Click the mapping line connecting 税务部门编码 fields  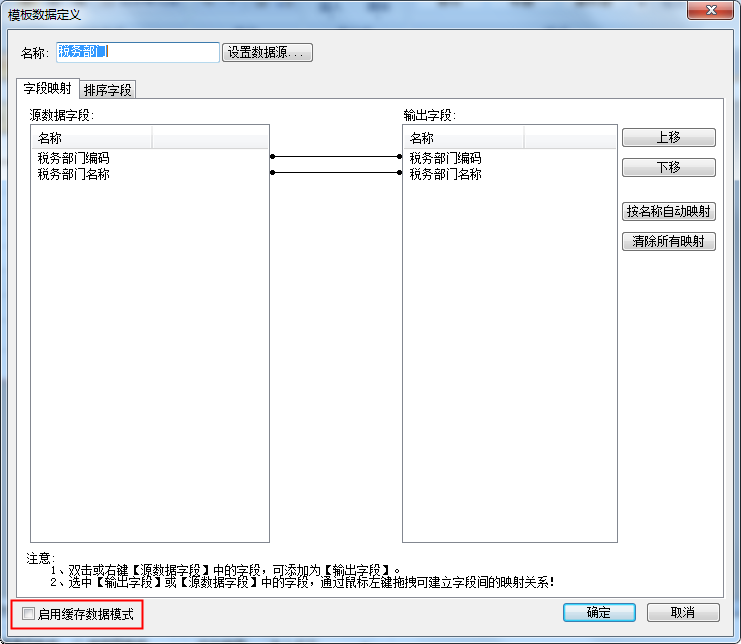tap(336, 157)
